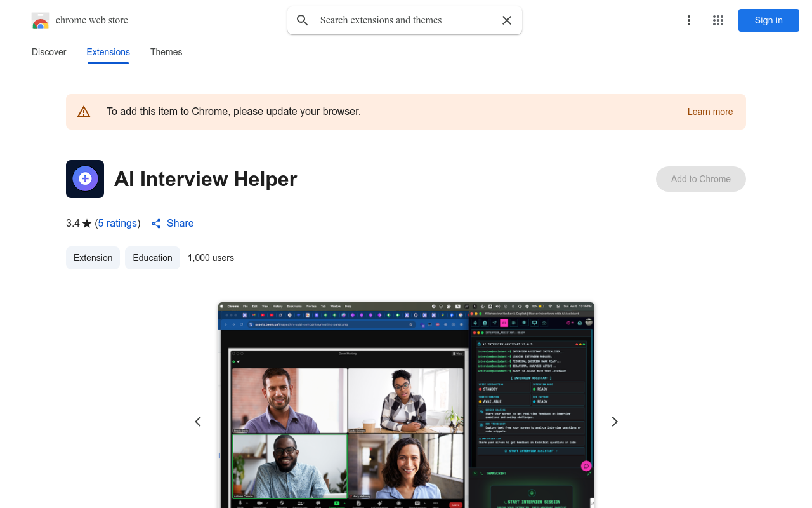Screen dimensions: 812x508
Task: Switch to the Discover tab
Action: click(49, 52)
